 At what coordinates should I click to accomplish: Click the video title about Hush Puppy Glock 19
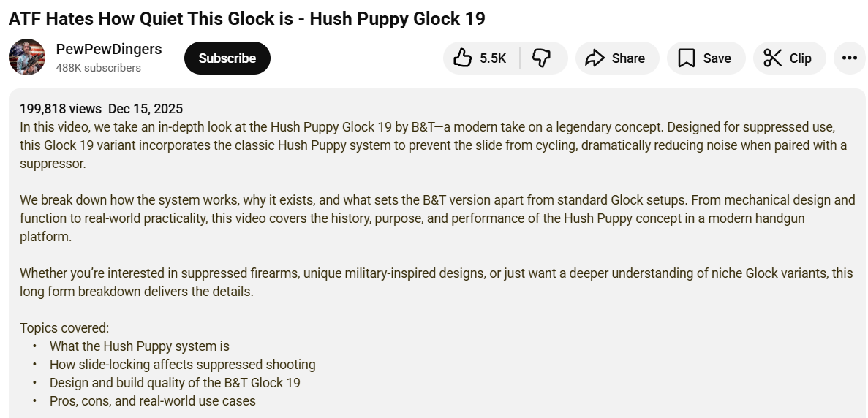pyautogui.click(x=246, y=18)
